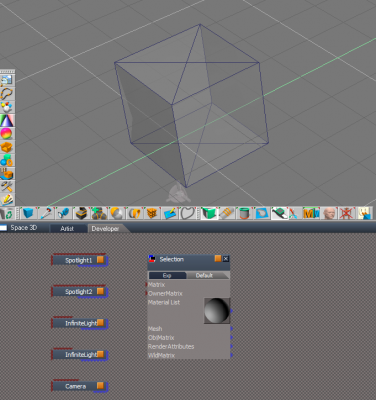
Task: Open the crossed wrench and ruler tools icon
Action: pos(7,187)
